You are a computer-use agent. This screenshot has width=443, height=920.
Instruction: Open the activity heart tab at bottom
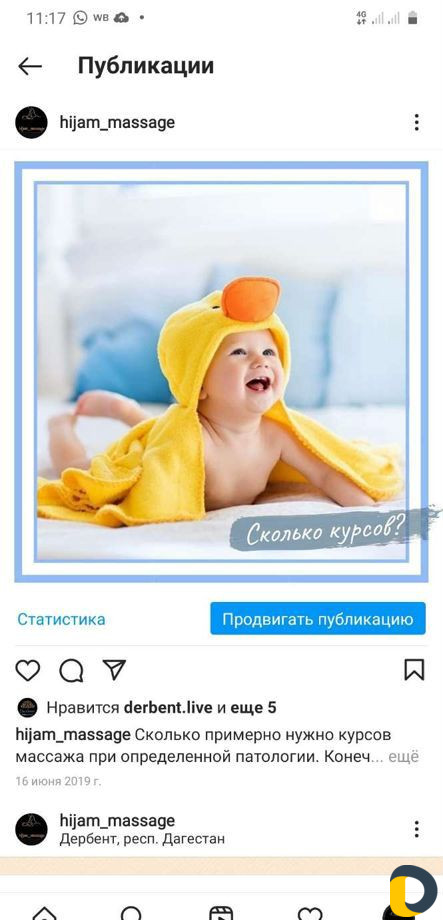[x=310, y=913]
